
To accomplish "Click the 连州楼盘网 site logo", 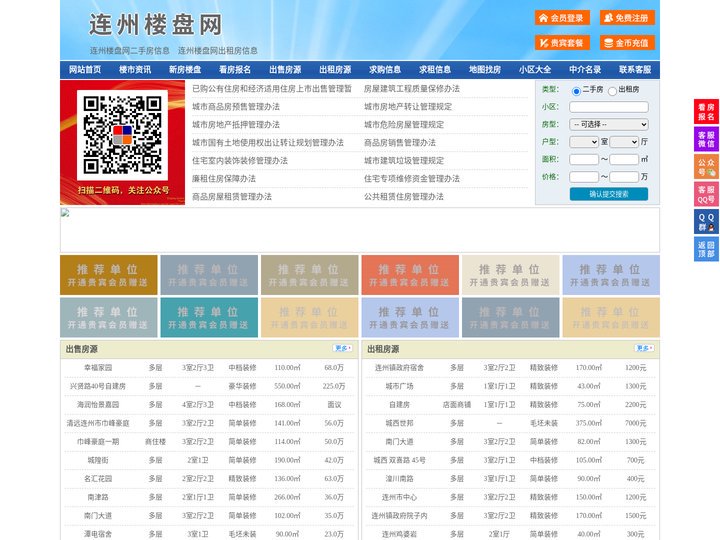I will coord(156,25).
